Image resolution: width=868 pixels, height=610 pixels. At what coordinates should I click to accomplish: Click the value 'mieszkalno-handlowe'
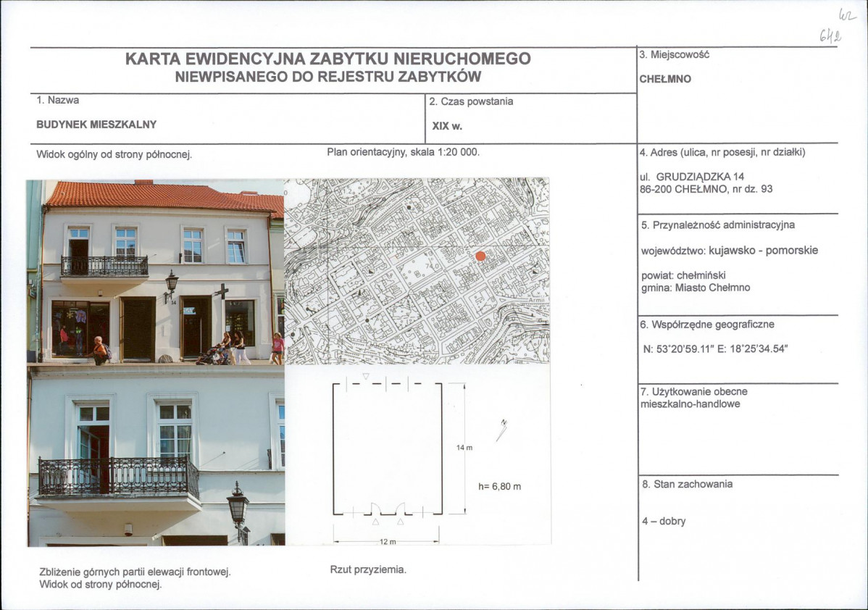pos(690,404)
